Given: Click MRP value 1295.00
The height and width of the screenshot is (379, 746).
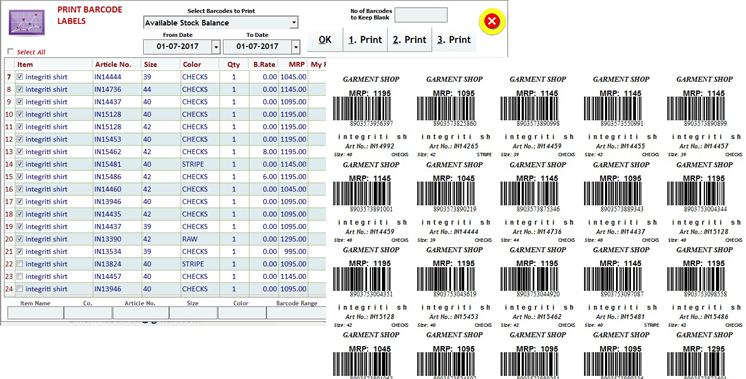Looking at the screenshot, I should pos(293,239).
